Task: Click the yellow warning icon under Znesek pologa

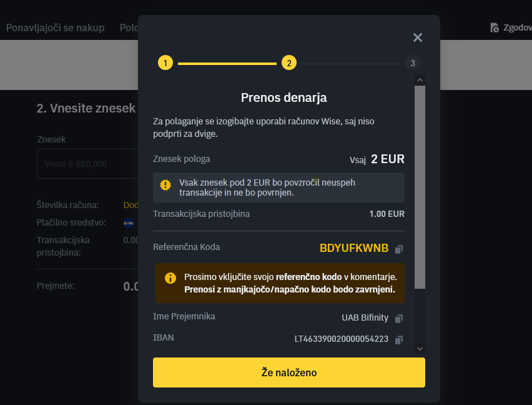Action: pyautogui.click(x=165, y=185)
